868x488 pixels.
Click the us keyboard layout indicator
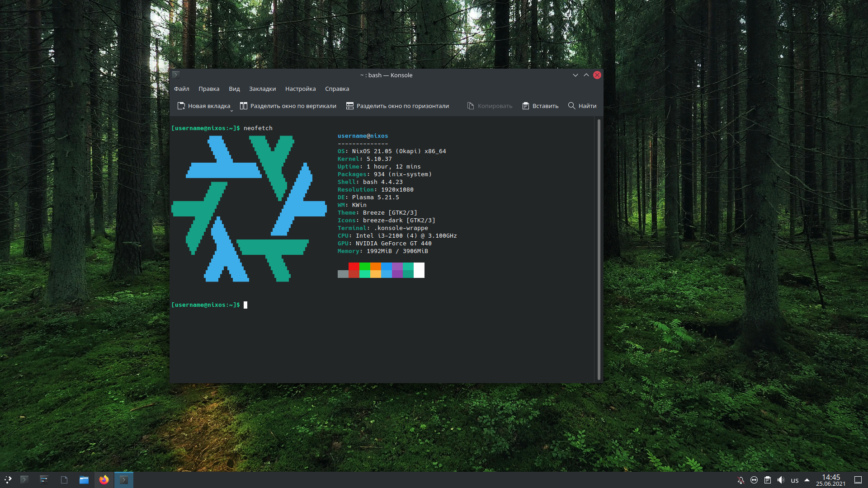click(794, 480)
